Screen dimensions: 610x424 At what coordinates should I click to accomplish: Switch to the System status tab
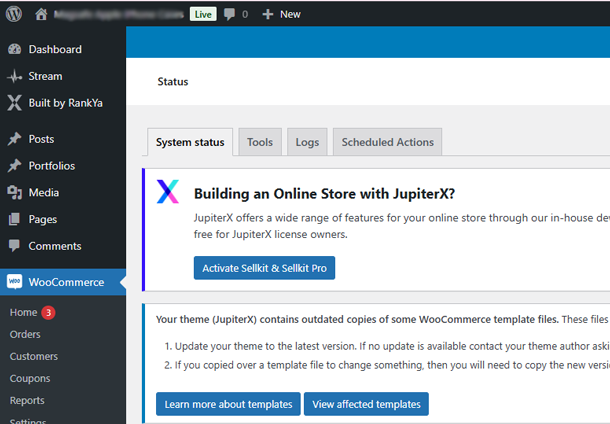coord(190,142)
